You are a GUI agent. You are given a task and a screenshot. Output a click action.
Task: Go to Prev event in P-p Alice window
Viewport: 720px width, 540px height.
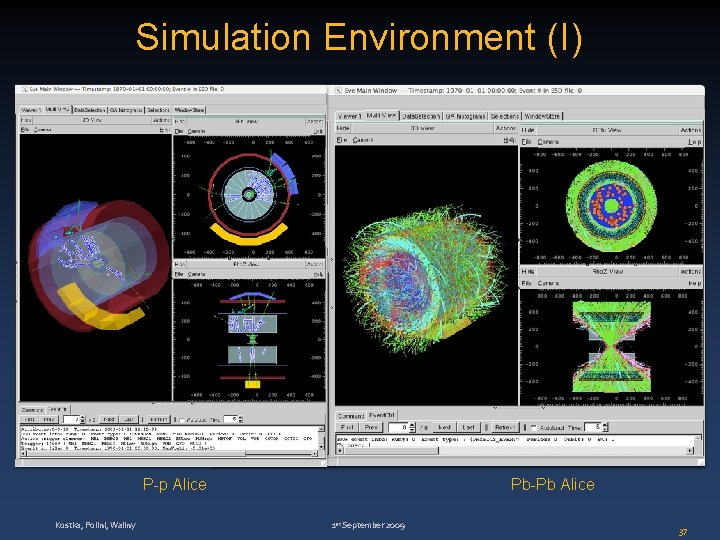click(x=49, y=419)
